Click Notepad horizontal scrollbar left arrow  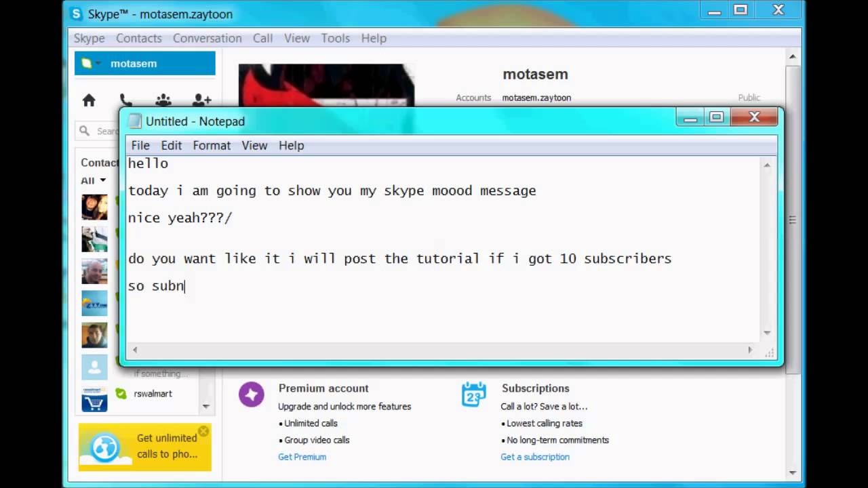click(135, 350)
